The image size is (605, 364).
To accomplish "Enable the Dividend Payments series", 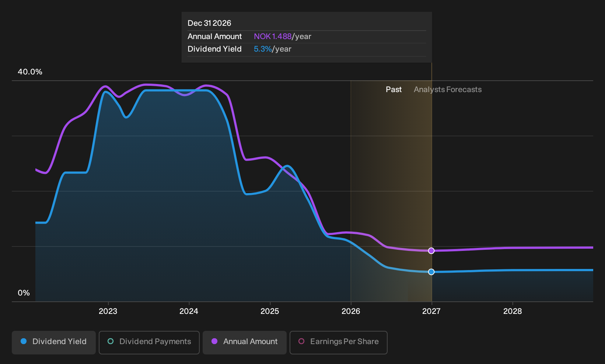I will pyautogui.click(x=149, y=342).
